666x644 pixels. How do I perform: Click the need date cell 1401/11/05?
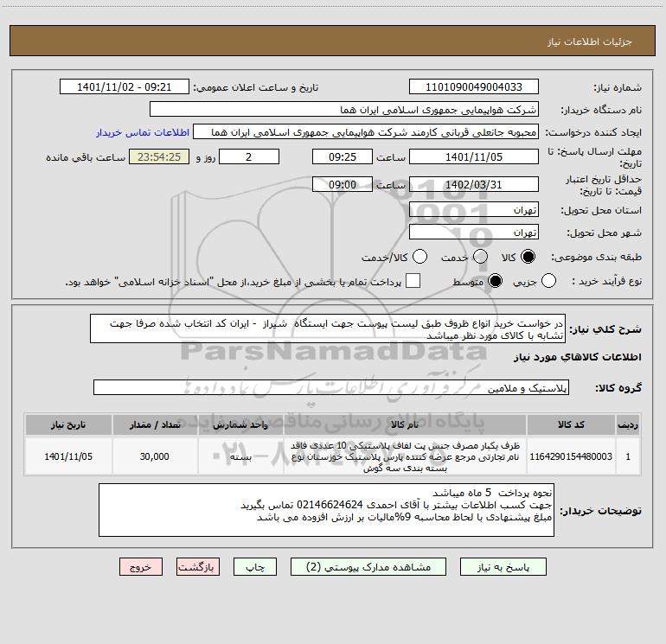68,456
